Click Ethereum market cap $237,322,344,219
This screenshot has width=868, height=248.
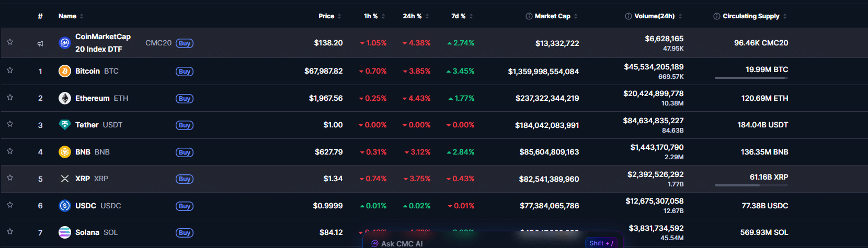(547, 98)
